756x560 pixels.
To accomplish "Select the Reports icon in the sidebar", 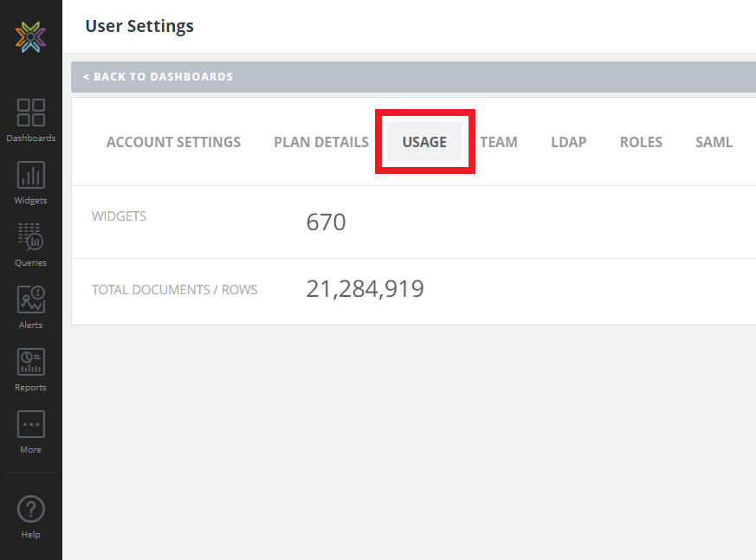I will pyautogui.click(x=31, y=369).
